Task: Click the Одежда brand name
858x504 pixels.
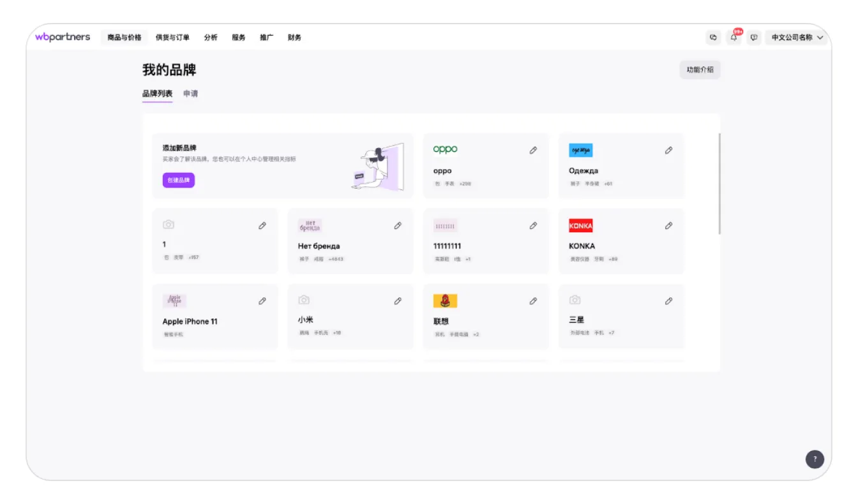Action: click(583, 171)
